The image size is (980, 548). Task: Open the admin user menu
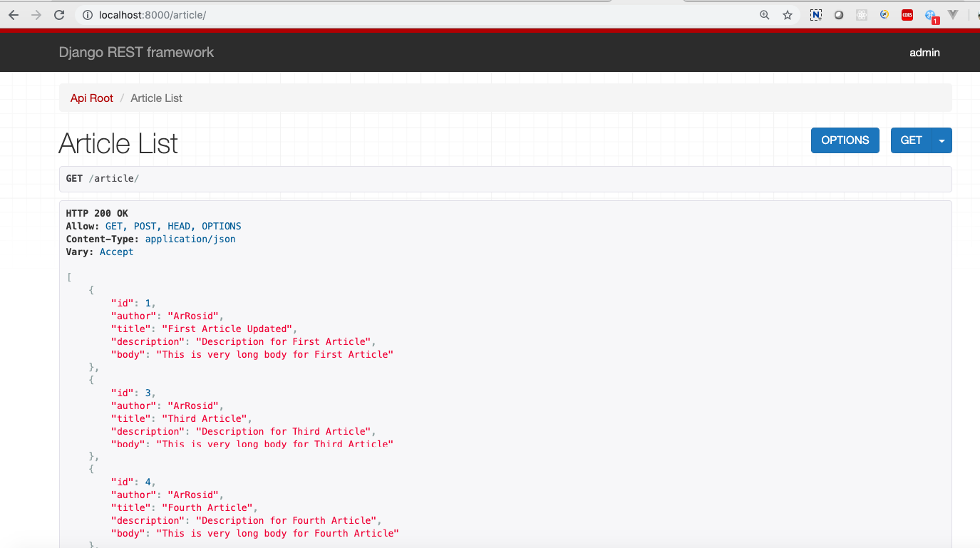click(924, 52)
